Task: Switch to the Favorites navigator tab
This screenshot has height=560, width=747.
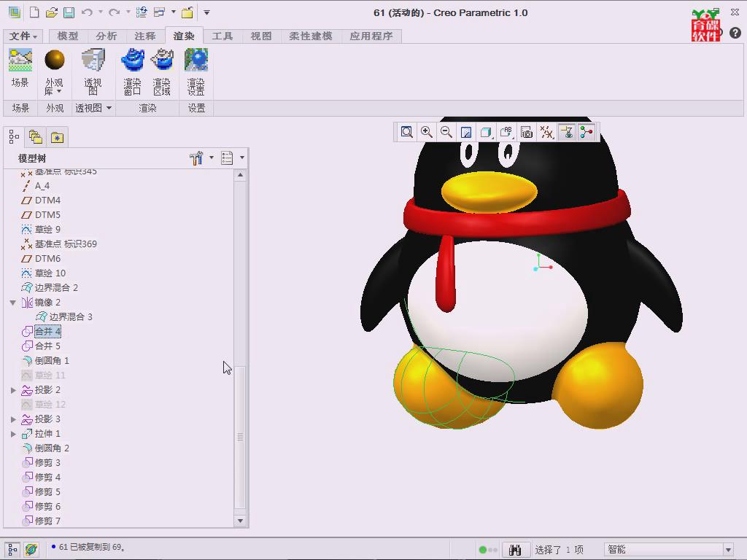Action: tap(57, 138)
